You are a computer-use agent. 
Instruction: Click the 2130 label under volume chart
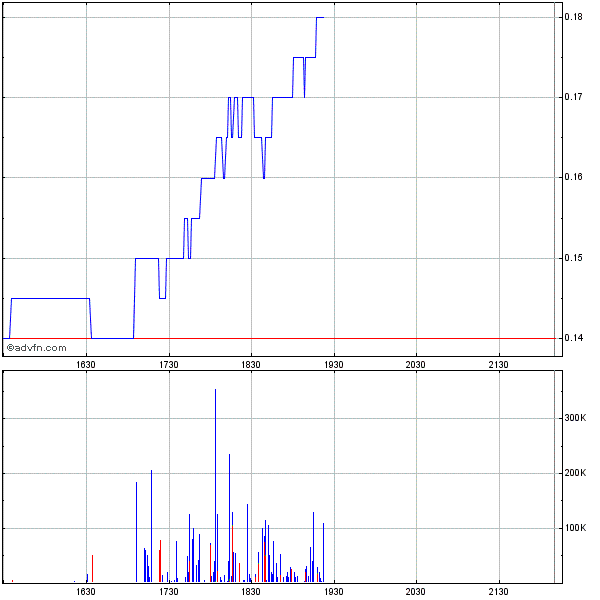[499, 592]
